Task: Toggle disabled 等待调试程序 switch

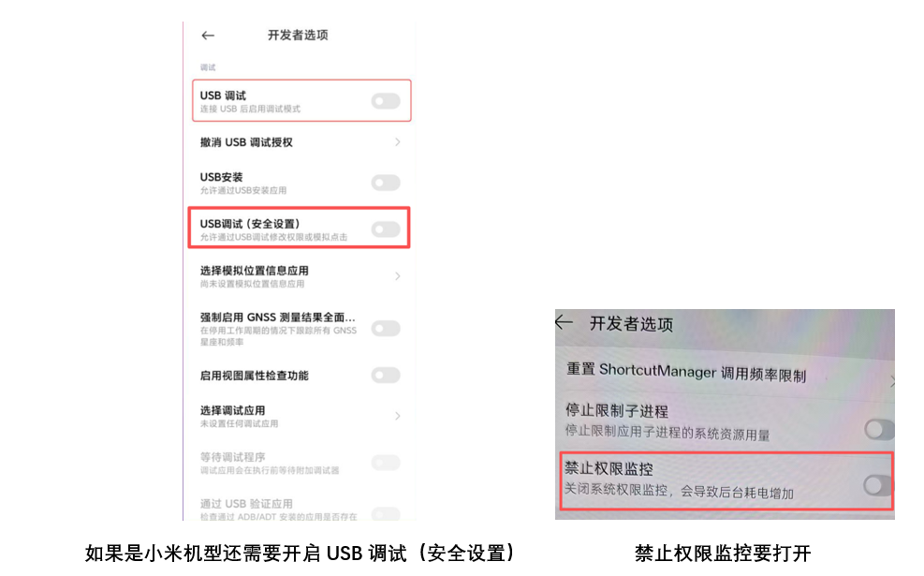Action: [x=386, y=463]
